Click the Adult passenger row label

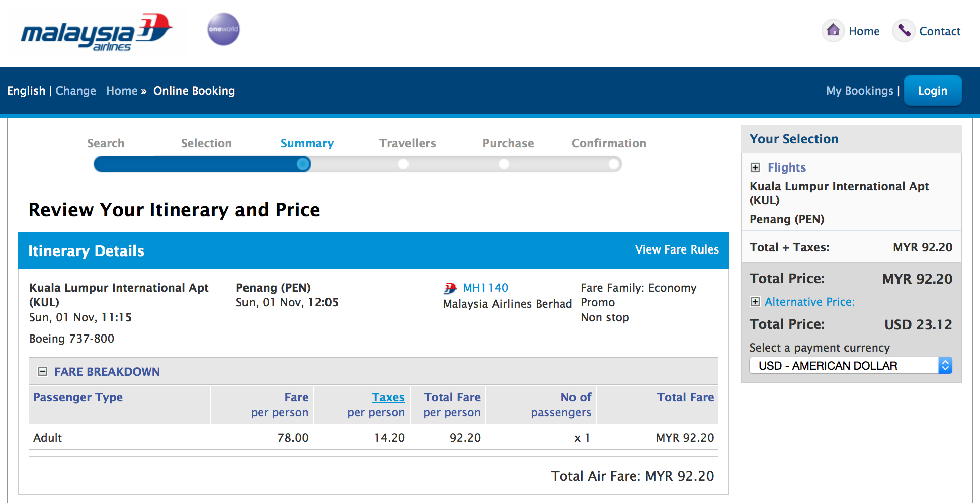pos(48,438)
